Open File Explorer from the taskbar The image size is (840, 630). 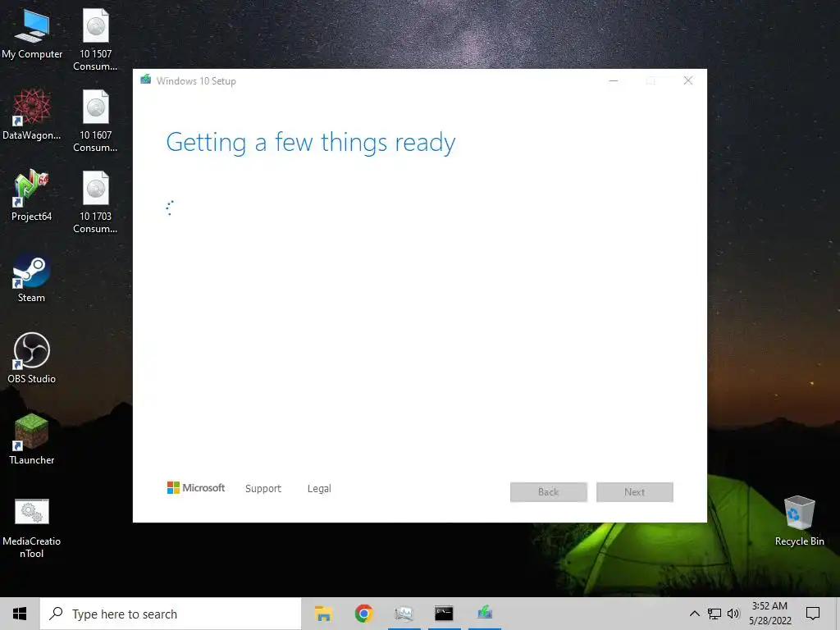(323, 614)
